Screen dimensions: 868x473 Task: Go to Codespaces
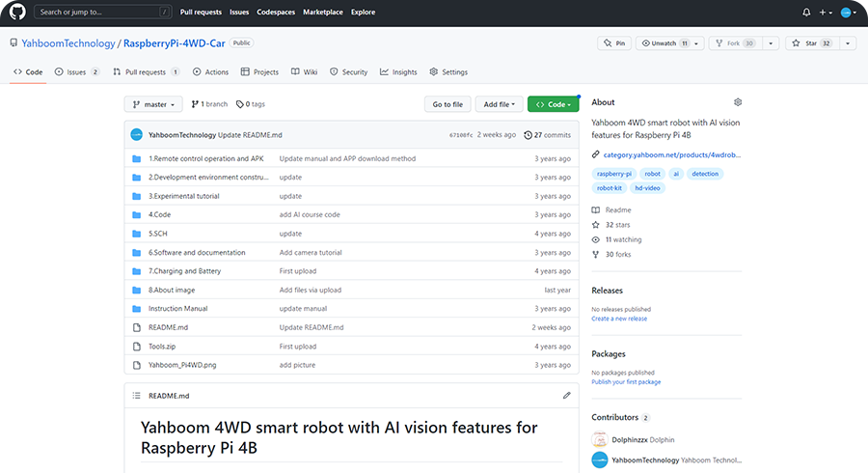coord(276,13)
